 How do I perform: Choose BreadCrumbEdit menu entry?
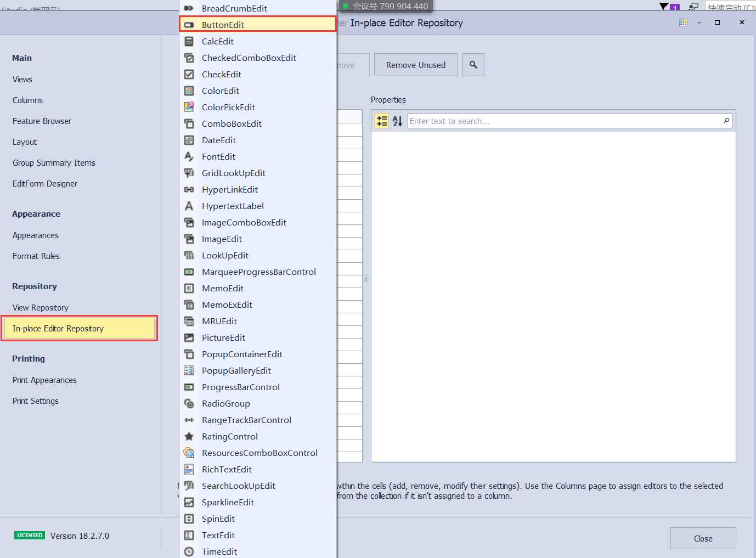(x=258, y=8)
